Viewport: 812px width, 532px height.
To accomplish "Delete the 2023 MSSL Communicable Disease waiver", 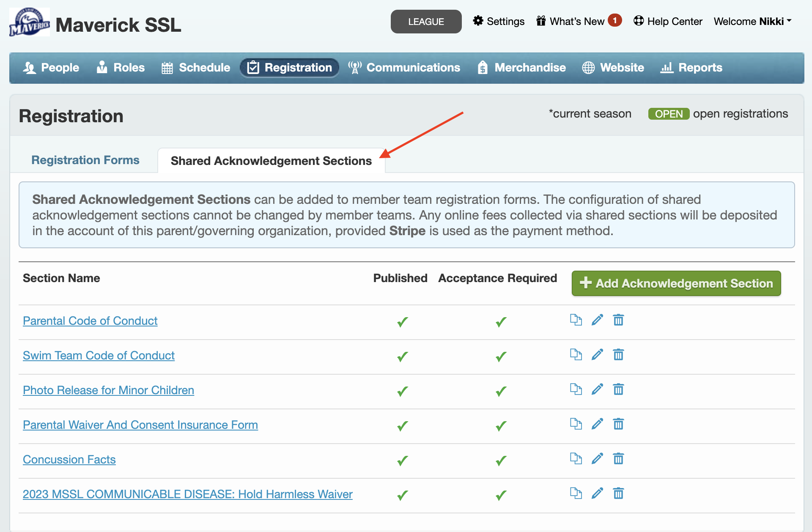I will (618, 494).
